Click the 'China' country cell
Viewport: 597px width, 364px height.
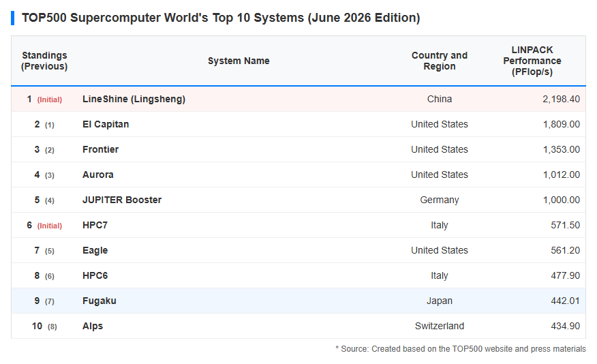coord(440,99)
